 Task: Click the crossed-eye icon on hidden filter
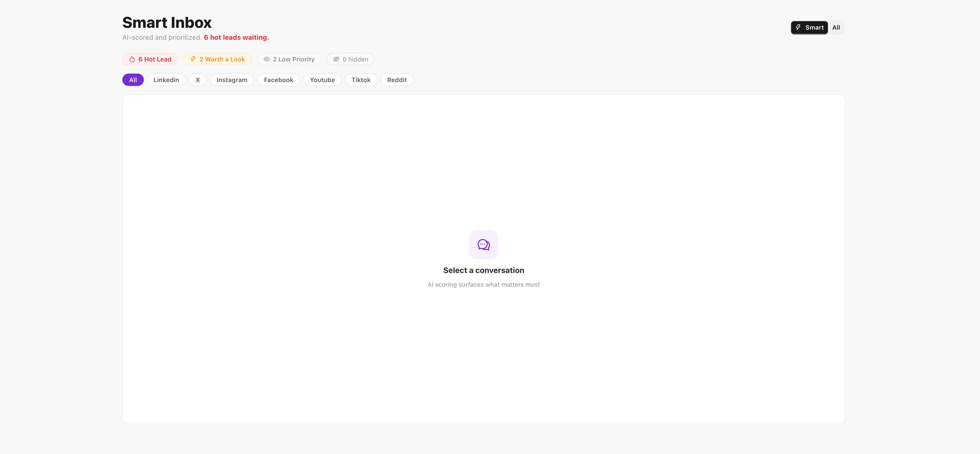coord(336,59)
